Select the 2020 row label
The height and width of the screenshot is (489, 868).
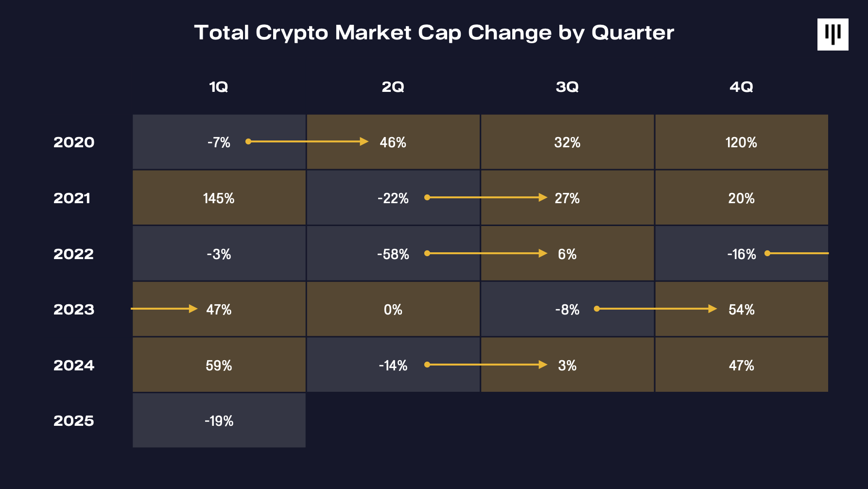(74, 142)
